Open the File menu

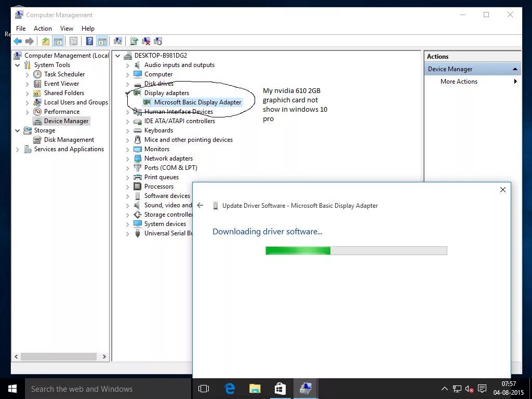[x=21, y=29]
